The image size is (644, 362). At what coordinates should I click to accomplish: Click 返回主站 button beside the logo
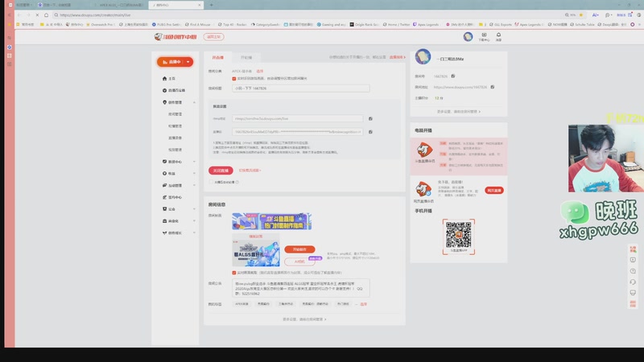pos(213,37)
